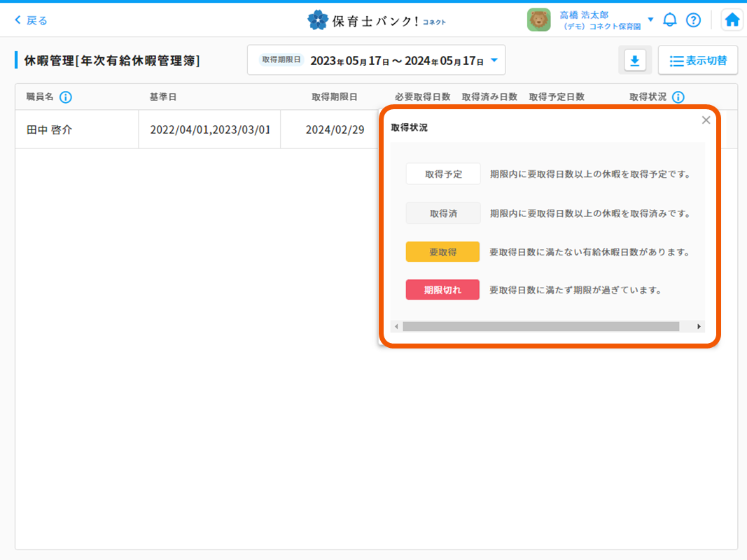The width and height of the screenshot is (747, 560).
Task: Open the notification bell
Action: tap(670, 20)
